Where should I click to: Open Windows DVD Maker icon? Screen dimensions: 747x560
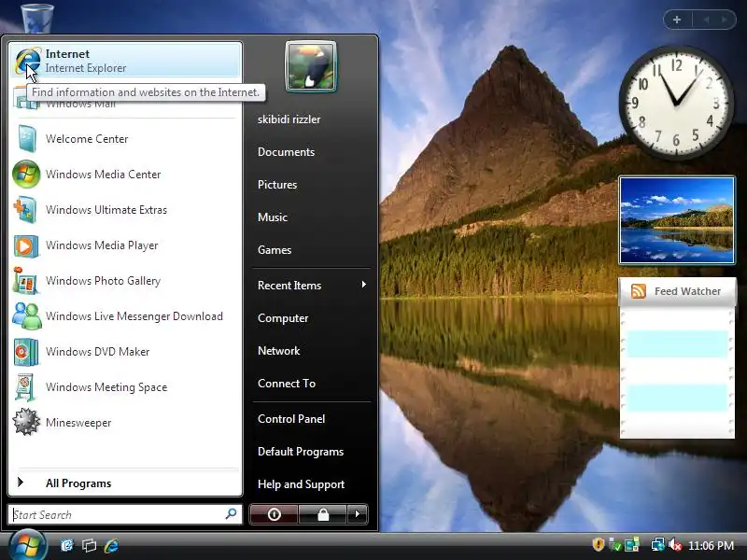[x=26, y=352]
